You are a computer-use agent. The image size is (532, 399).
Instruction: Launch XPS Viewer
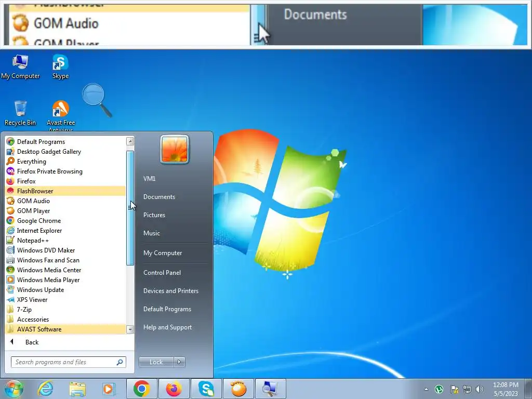click(x=65, y=299)
